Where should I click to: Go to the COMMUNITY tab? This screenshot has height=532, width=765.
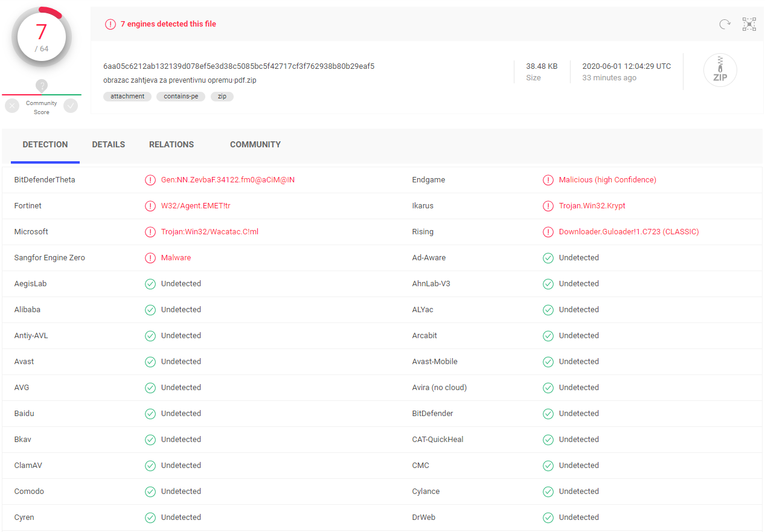point(255,145)
